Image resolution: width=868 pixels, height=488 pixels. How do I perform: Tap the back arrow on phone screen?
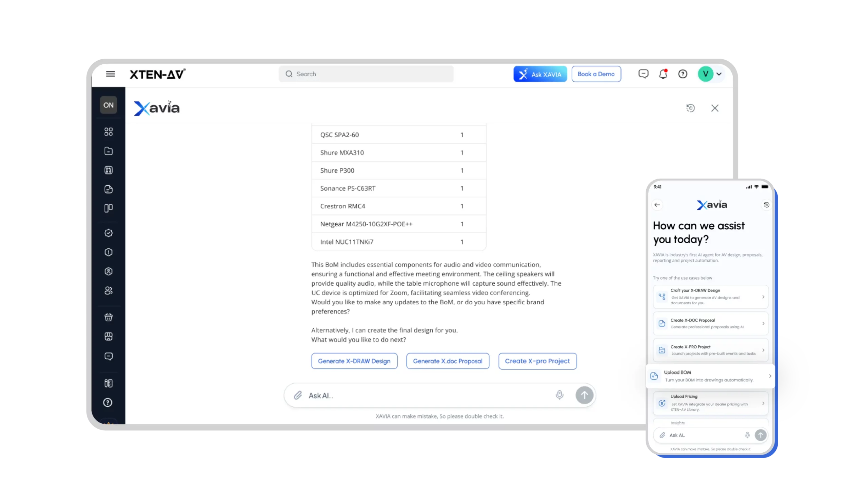pyautogui.click(x=657, y=205)
